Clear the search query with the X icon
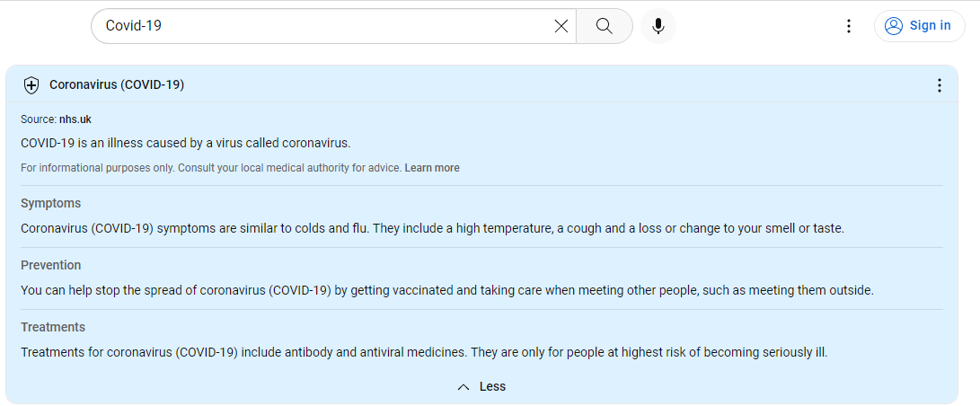The height and width of the screenshot is (406, 980). point(561,26)
